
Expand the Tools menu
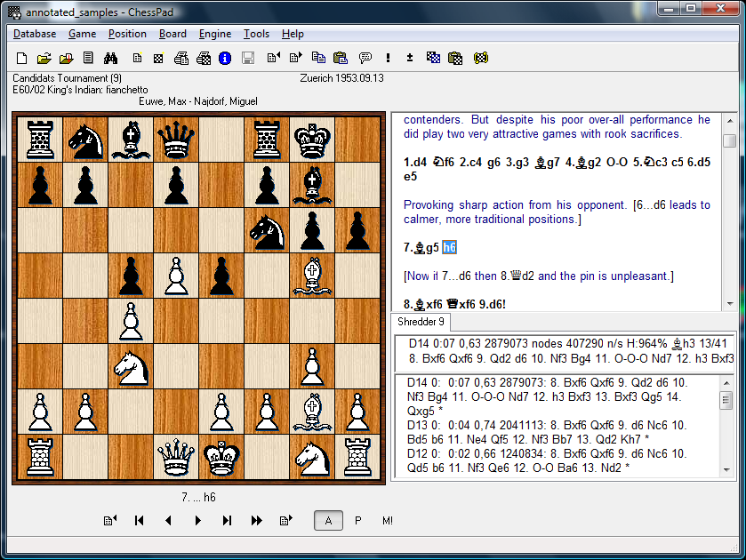pyautogui.click(x=256, y=34)
